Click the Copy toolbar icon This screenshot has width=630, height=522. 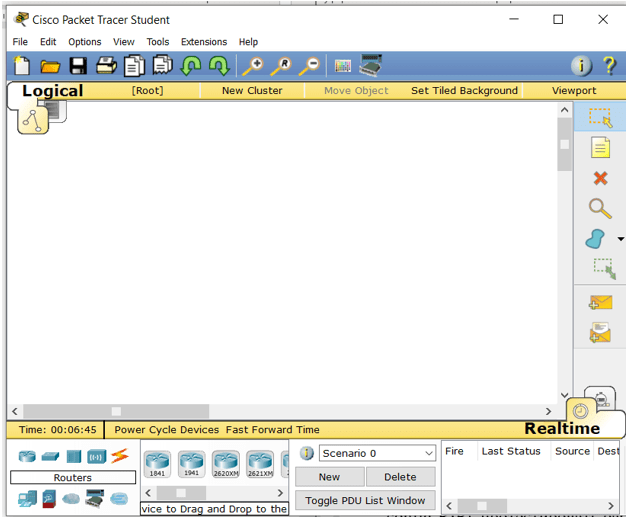(x=135, y=66)
